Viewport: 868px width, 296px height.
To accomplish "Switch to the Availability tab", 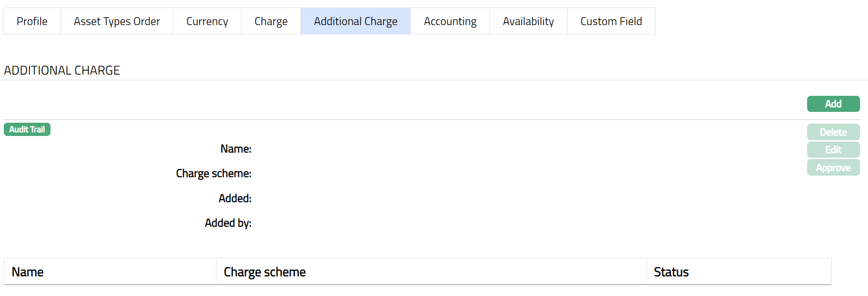I will click(528, 21).
